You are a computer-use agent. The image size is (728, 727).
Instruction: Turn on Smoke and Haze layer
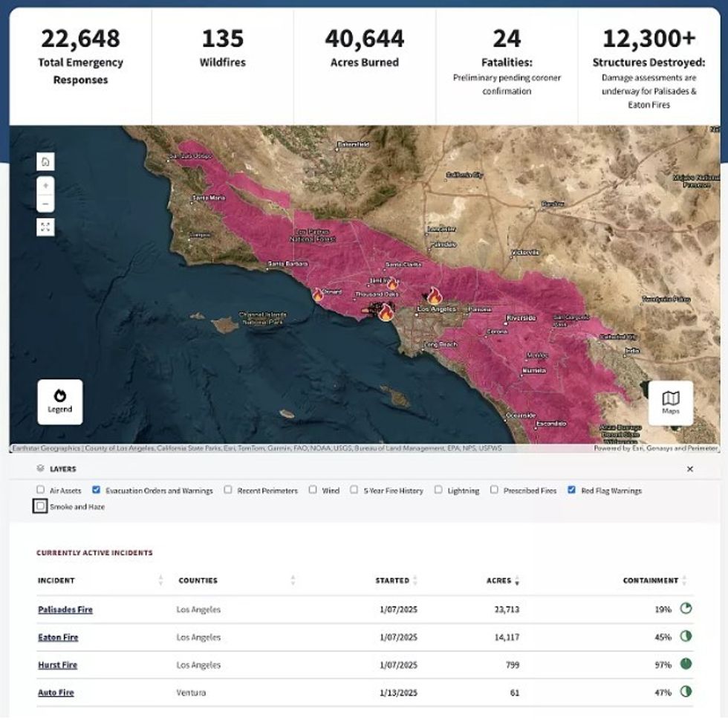(40, 506)
